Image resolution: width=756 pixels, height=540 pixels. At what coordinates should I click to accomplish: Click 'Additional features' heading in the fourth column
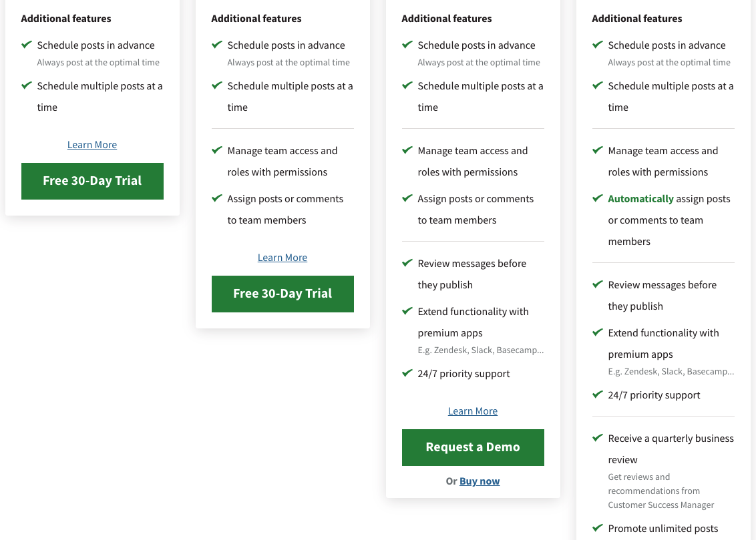click(636, 19)
